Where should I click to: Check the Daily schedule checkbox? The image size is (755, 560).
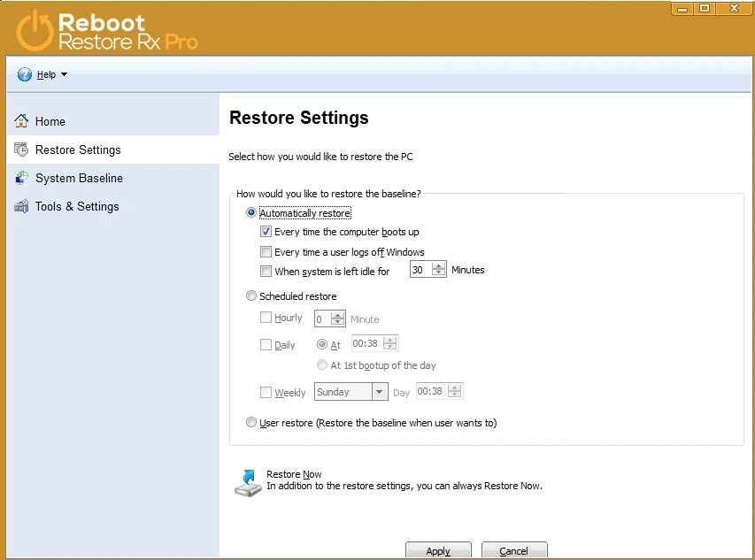[x=266, y=344]
